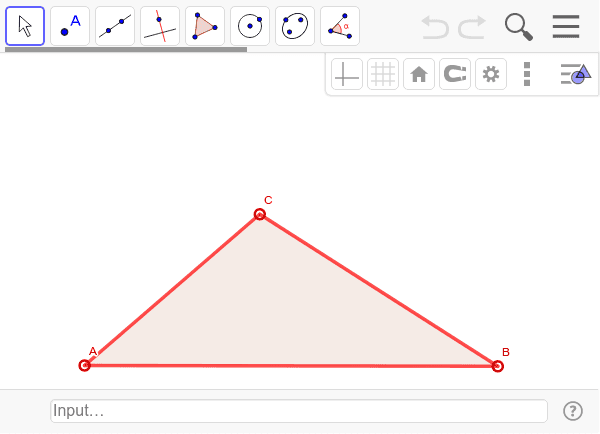
Task: Select the Polygon tool
Action: (205, 26)
